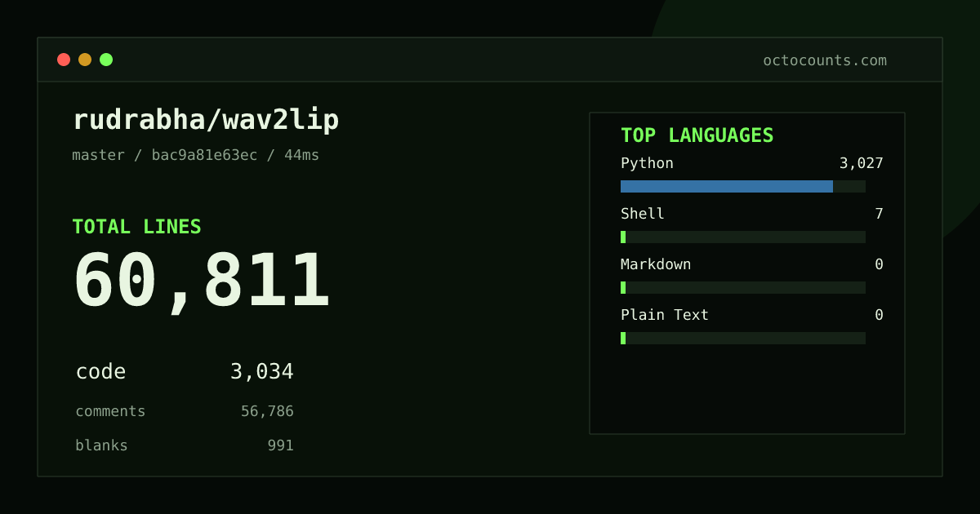Click the TOTAL LINES heading
This screenshot has width=980, height=514.
tap(136, 227)
